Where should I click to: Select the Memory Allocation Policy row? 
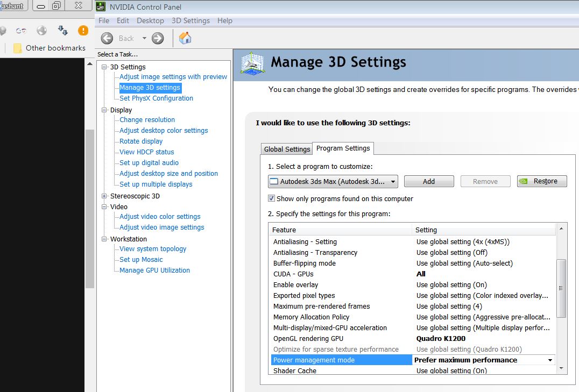coord(413,317)
